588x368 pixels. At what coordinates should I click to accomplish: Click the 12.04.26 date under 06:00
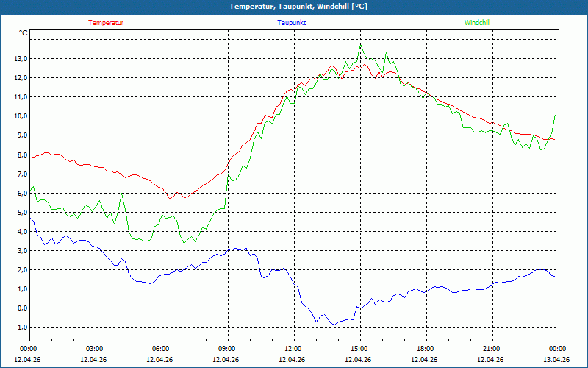[x=159, y=359]
